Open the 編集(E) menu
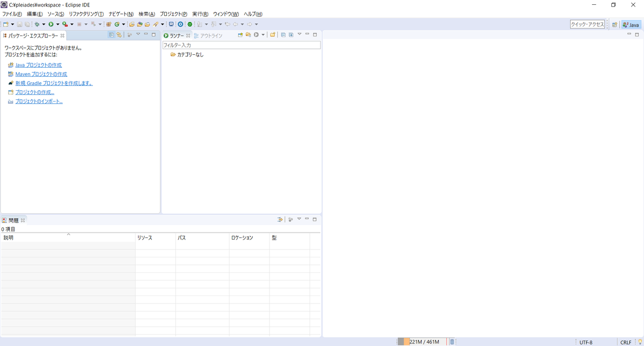 tap(34, 14)
